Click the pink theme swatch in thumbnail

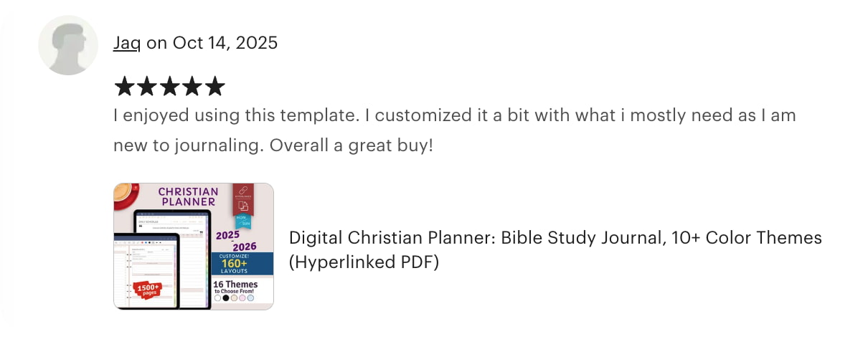tap(242, 298)
